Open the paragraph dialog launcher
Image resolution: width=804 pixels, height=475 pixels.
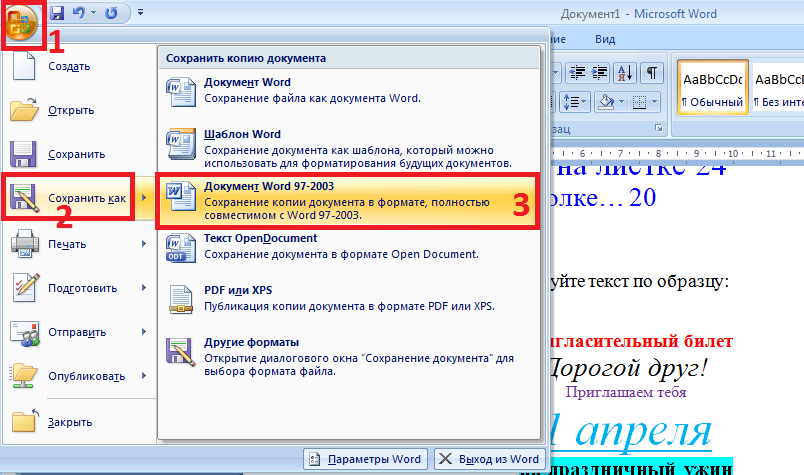[659, 129]
